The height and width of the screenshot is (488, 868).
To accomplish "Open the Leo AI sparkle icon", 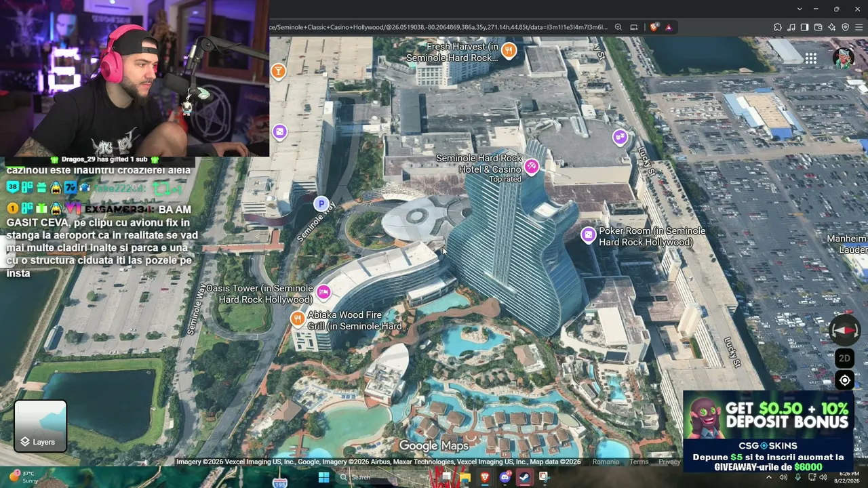I will point(831,27).
